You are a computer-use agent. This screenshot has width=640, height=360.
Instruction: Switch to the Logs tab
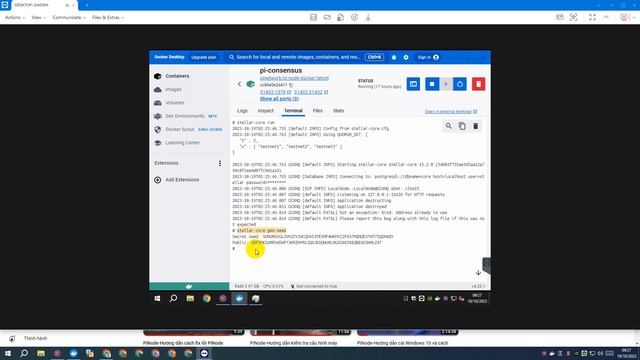242,111
